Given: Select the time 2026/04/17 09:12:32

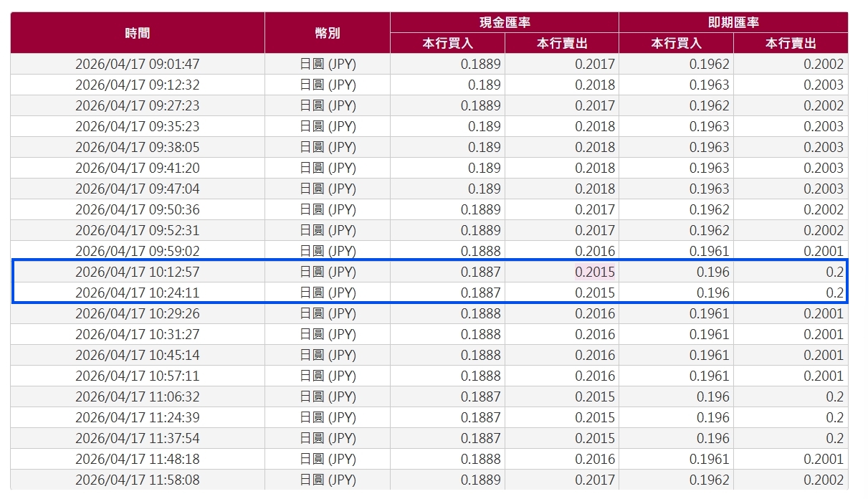Looking at the screenshot, I should [x=138, y=85].
